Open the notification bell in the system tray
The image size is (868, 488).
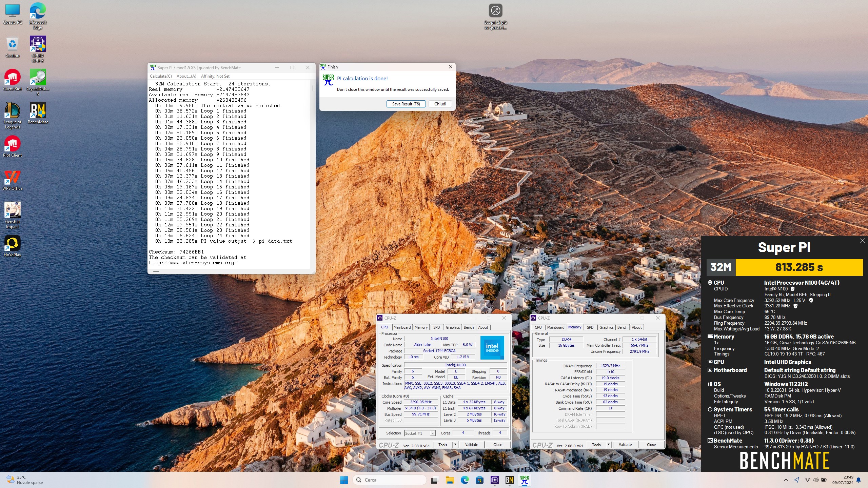click(x=859, y=480)
